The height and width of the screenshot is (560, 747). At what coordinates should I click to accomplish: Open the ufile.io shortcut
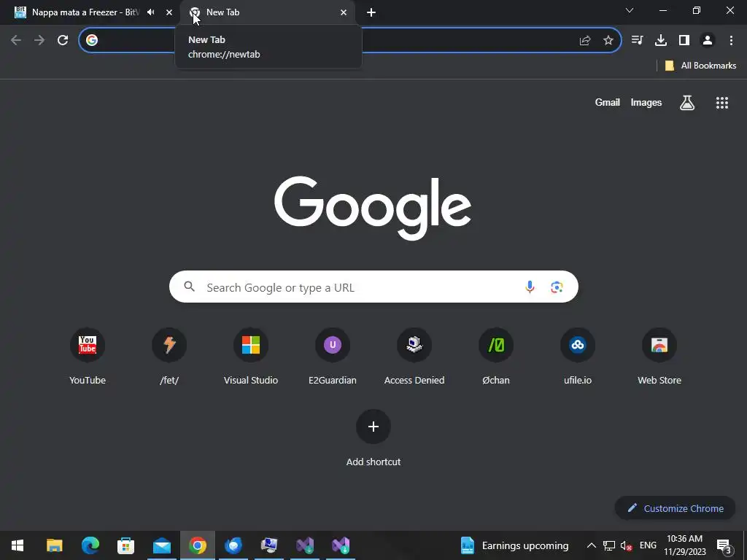coord(578,356)
